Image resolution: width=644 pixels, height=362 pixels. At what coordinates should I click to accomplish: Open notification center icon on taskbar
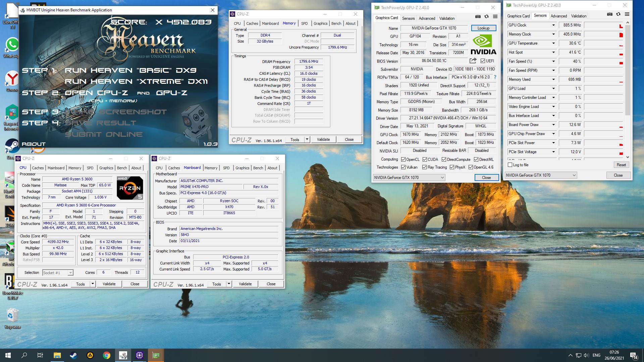[634, 355]
